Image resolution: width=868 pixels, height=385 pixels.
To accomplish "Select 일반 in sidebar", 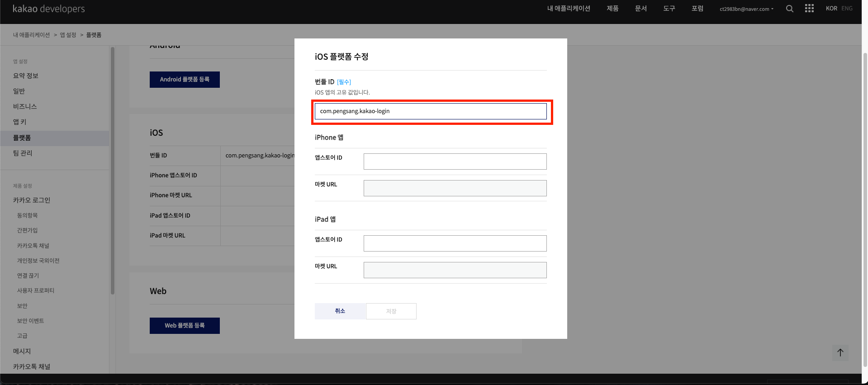I will pos(19,91).
